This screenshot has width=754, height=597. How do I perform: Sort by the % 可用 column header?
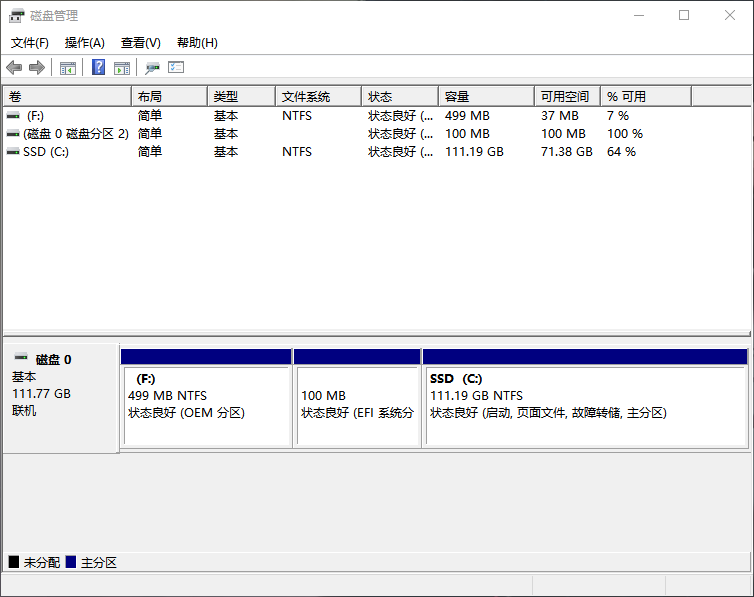pos(646,97)
